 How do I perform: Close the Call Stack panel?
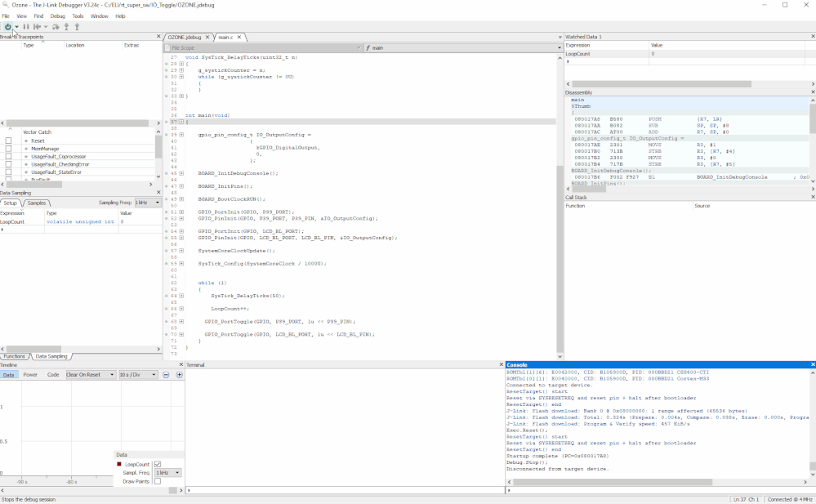pyautogui.click(x=813, y=198)
